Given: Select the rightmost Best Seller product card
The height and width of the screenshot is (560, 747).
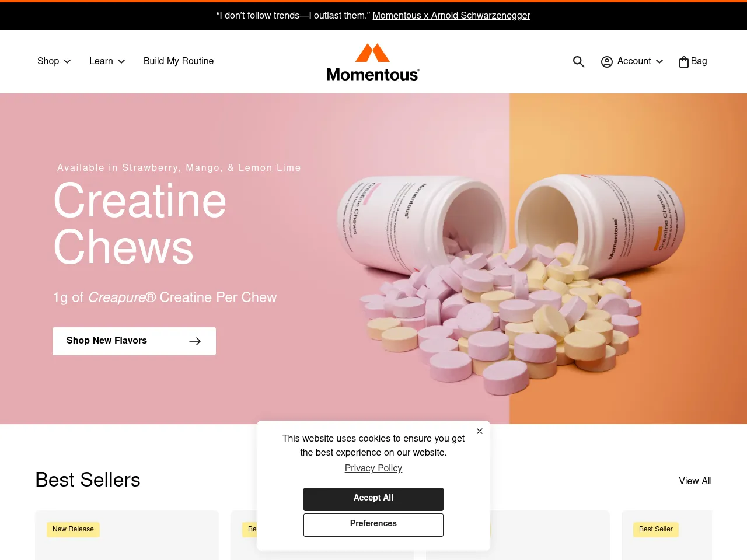Looking at the screenshot, I should tap(666, 535).
